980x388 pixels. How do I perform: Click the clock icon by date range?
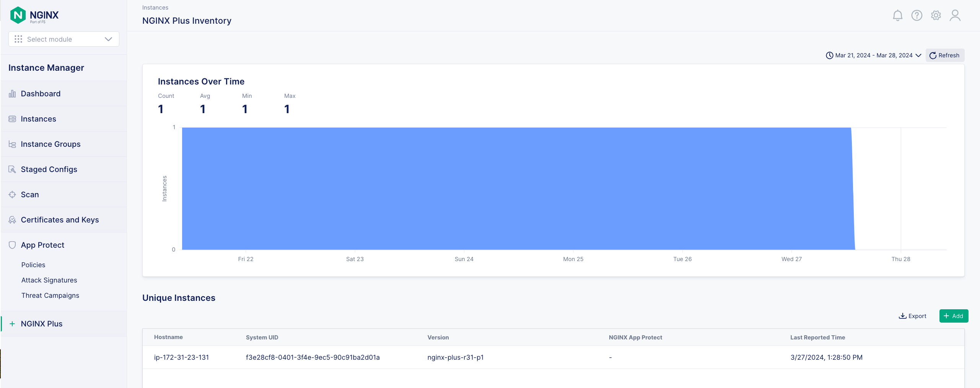[829, 55]
